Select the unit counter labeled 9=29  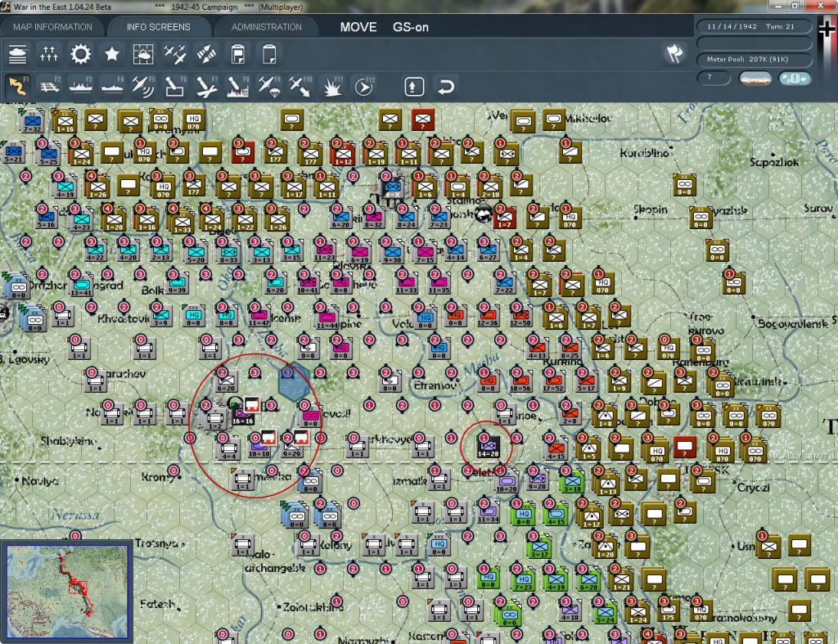(291, 447)
